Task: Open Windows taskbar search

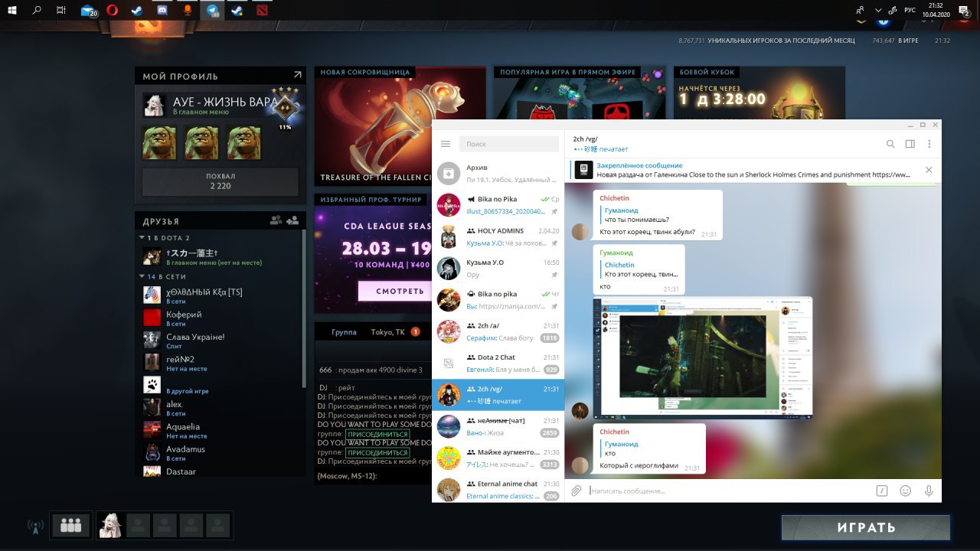Action: (37, 11)
